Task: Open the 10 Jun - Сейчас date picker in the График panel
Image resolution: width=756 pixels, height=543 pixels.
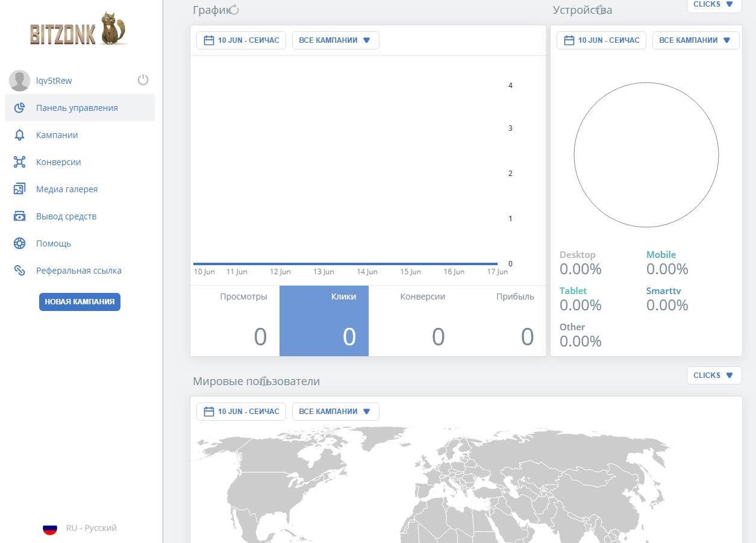Action: (x=241, y=40)
